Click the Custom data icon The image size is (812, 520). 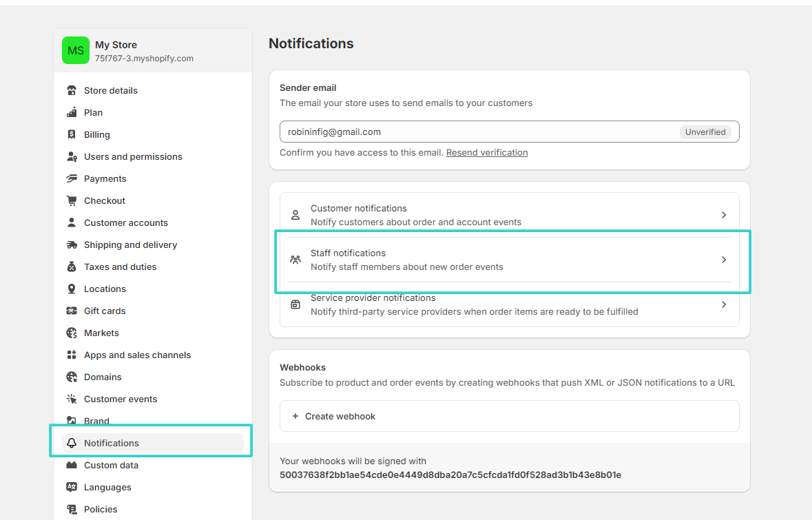click(72, 465)
